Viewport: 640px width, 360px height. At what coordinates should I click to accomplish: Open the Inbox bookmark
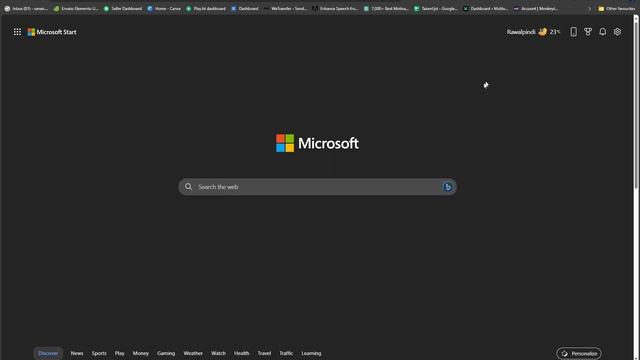[26, 9]
